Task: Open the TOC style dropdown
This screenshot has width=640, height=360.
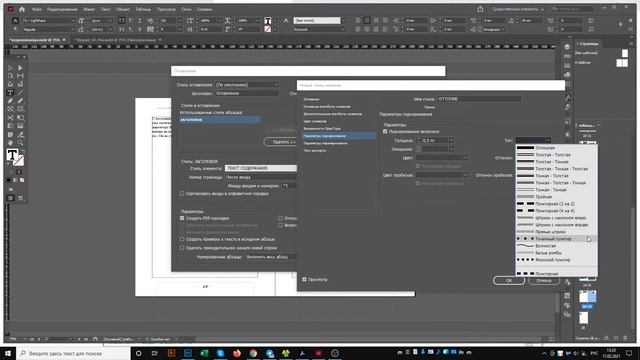Action: [247, 85]
